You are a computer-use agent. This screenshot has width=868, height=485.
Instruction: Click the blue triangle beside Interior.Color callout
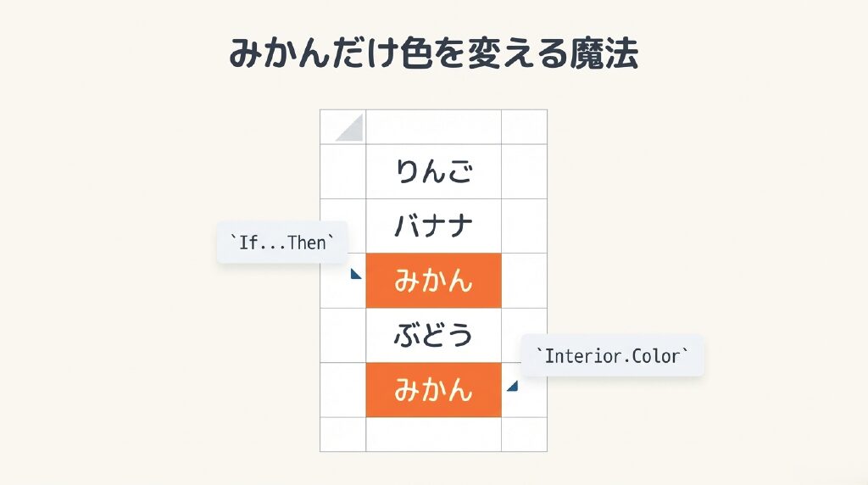[x=512, y=386]
